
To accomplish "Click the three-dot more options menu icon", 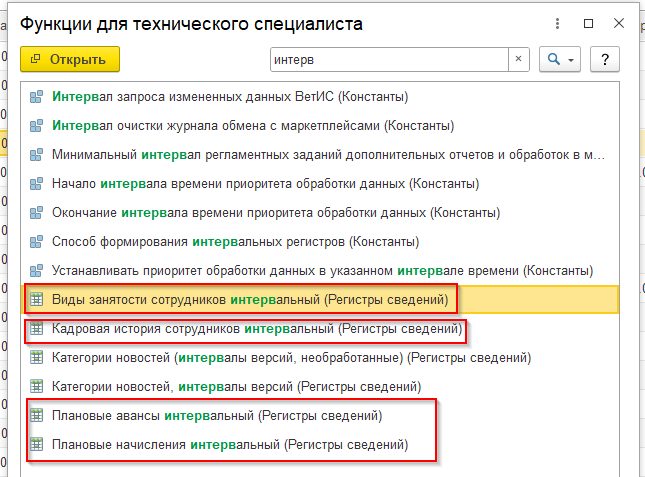I will click(557, 23).
